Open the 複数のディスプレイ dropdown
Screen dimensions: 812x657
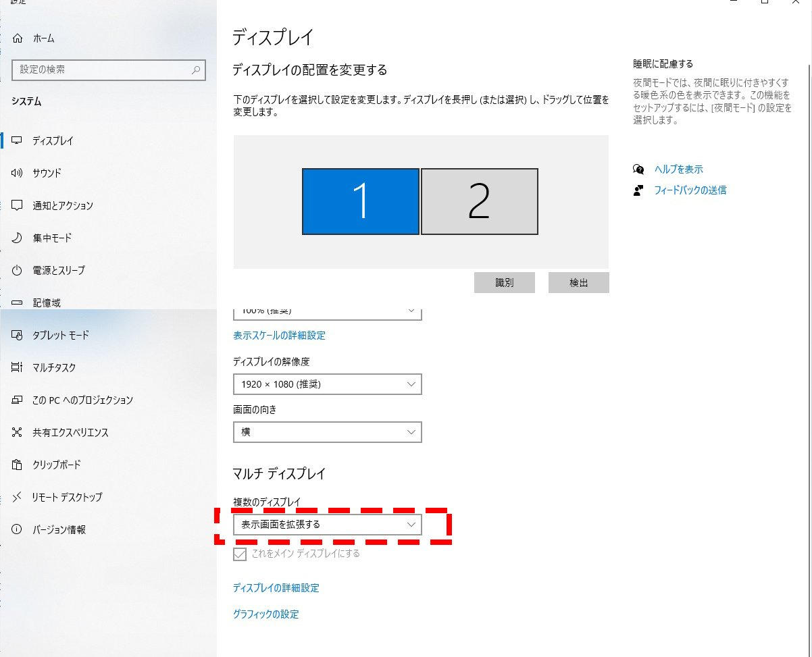pyautogui.click(x=328, y=525)
